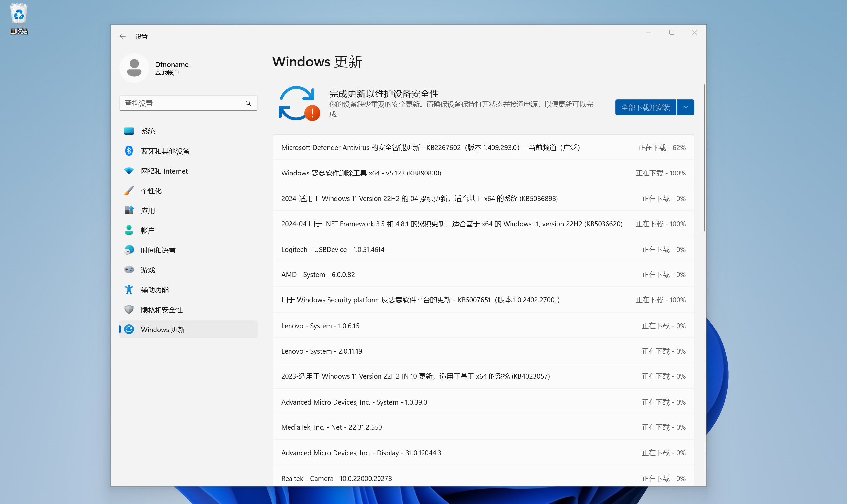The height and width of the screenshot is (504, 847).
Task: Click the Gaming controller icon
Action: coord(129,270)
